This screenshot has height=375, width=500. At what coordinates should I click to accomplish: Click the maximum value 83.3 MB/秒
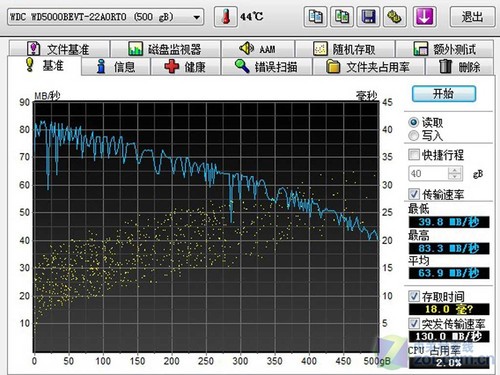(x=449, y=248)
